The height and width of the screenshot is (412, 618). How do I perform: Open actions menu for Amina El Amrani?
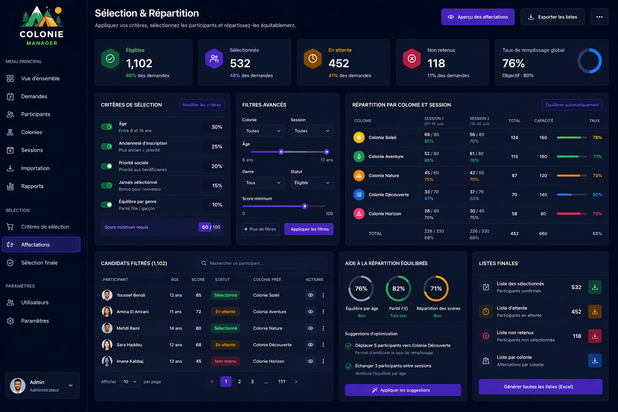point(323,311)
